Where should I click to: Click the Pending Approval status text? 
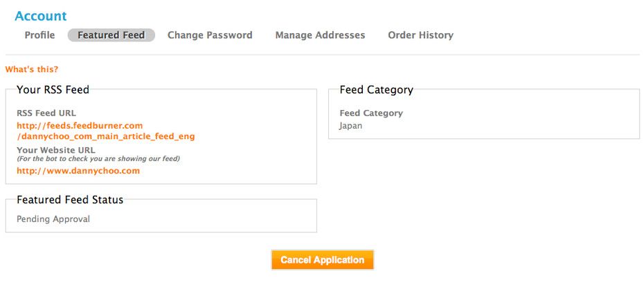coord(53,219)
